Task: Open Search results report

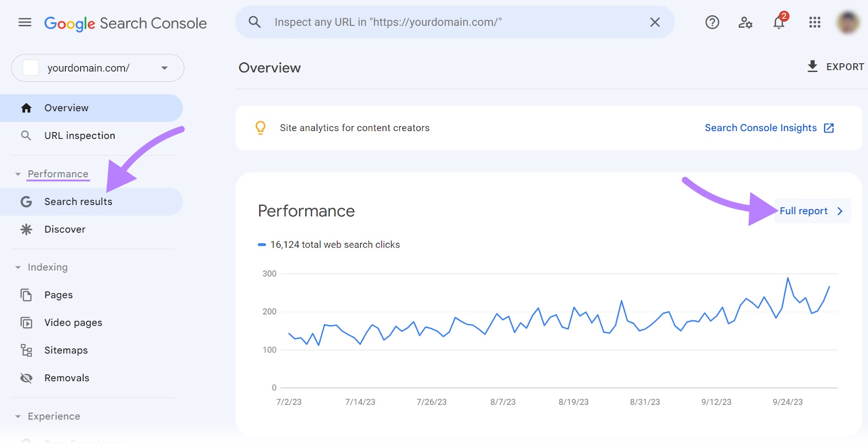Action: pos(91,202)
